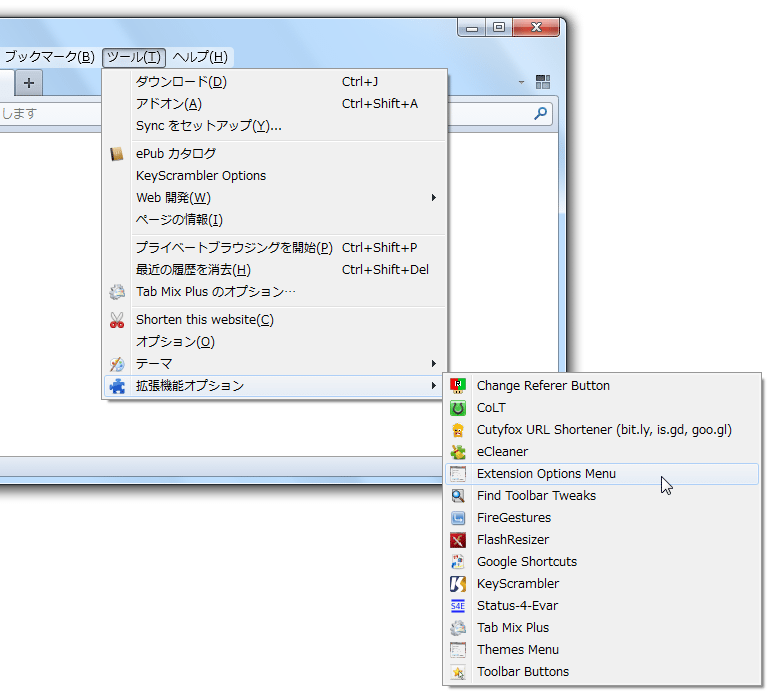Select 最近の履歴を消去(H)
This screenshot has height=694, width=771.
pyautogui.click(x=275, y=270)
